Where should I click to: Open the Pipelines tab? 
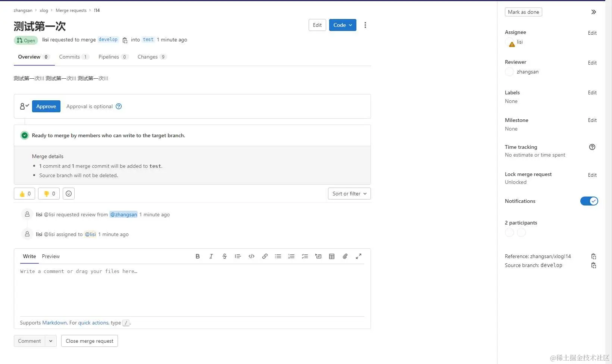(x=113, y=57)
